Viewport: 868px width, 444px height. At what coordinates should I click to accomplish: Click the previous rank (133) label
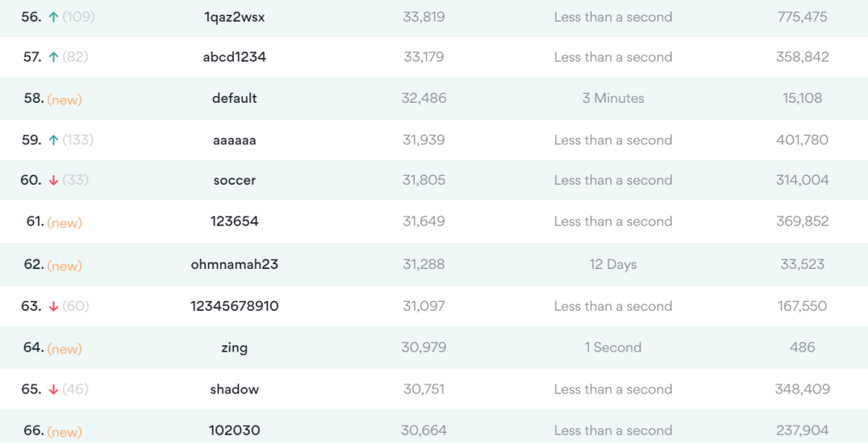tap(78, 140)
